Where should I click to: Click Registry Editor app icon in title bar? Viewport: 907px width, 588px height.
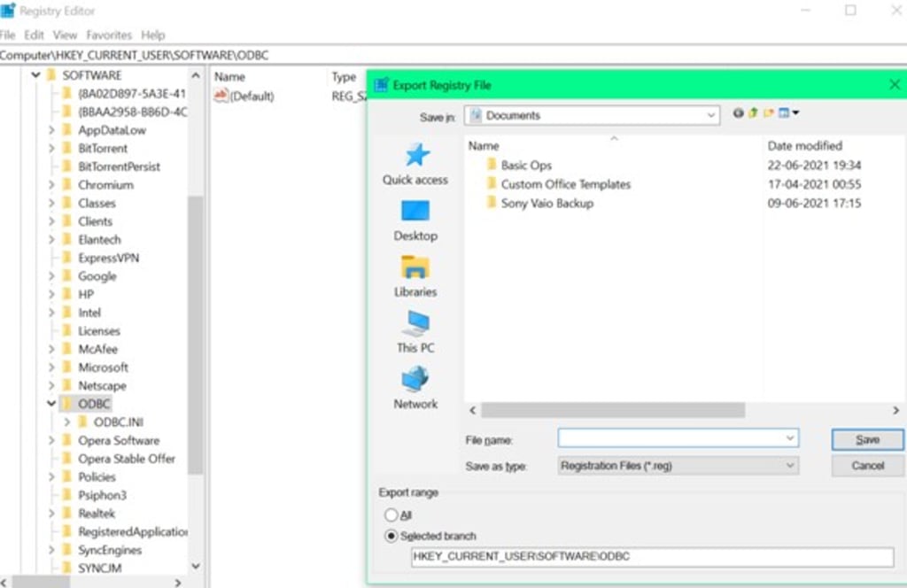(x=7, y=11)
